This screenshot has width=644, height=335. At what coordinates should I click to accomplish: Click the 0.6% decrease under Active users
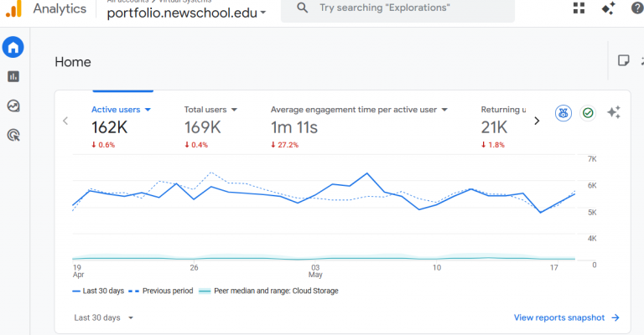[x=103, y=145]
